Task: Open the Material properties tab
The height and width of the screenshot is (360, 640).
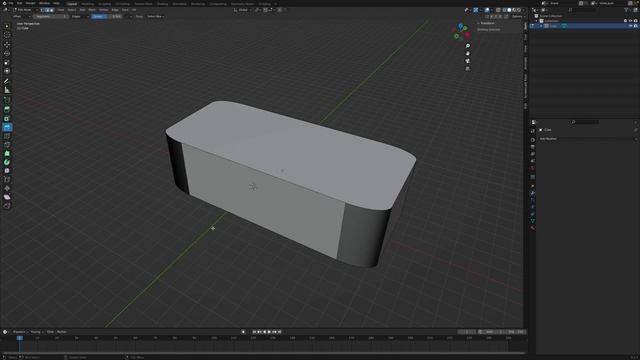Action: pos(533,228)
